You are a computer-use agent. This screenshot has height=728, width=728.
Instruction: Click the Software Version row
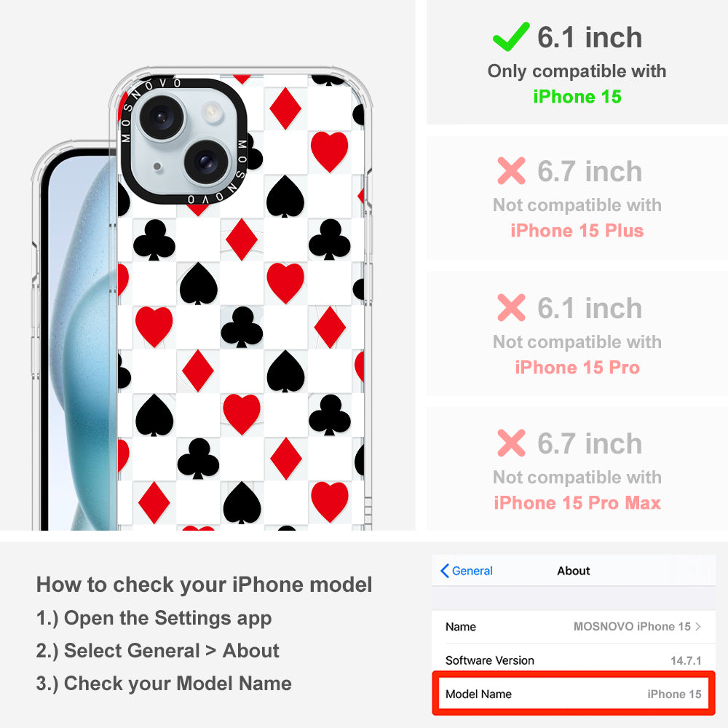click(x=574, y=660)
